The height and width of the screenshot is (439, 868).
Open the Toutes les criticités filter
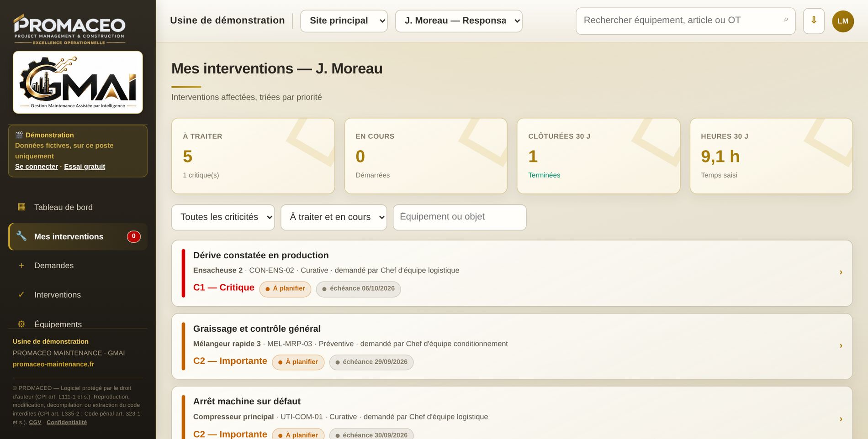pyautogui.click(x=223, y=217)
